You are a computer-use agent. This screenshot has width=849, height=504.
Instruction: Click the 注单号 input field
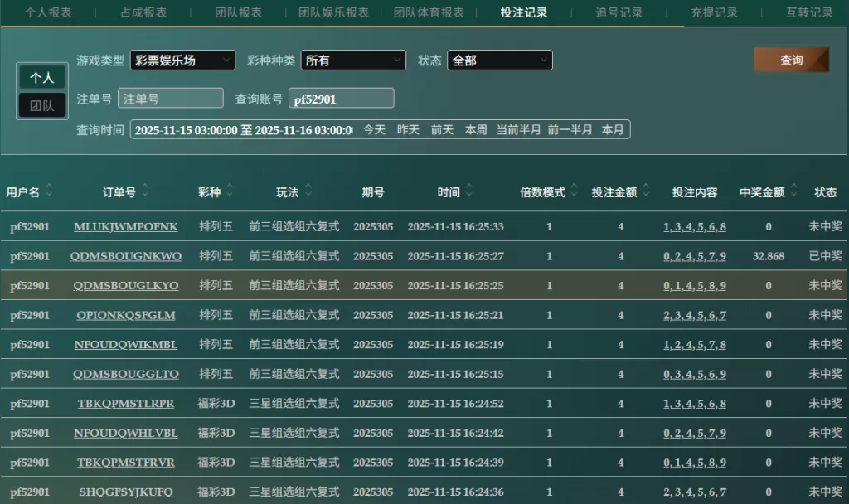171,99
